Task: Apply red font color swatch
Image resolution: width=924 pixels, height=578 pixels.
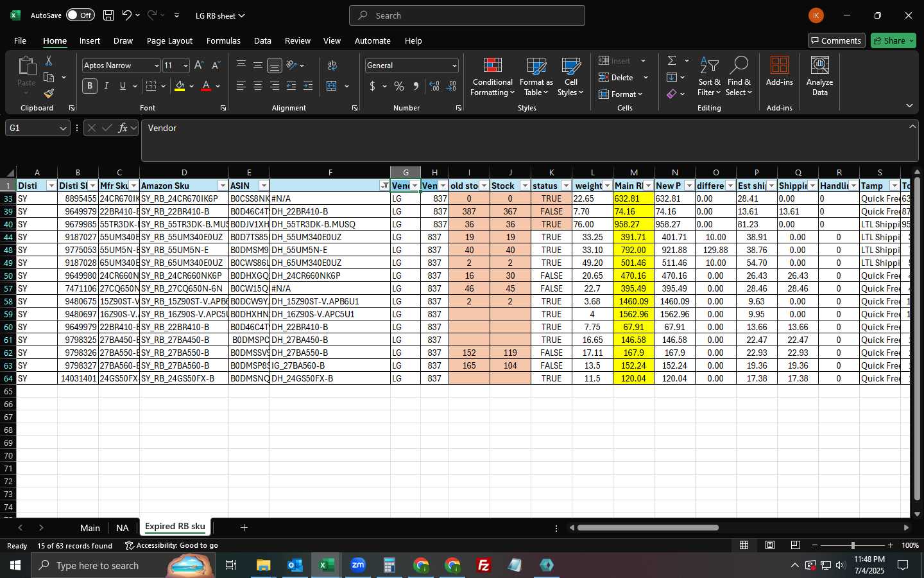Action: (x=206, y=87)
